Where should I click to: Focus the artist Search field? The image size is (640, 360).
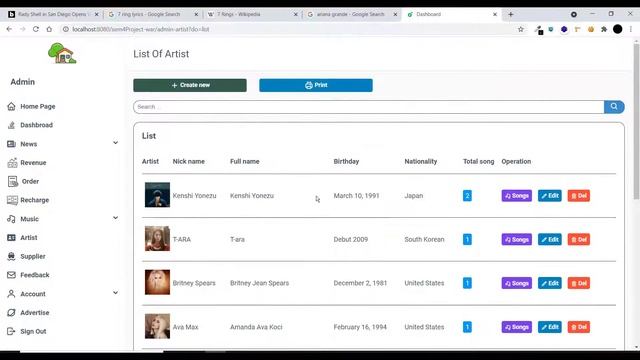coord(369,107)
